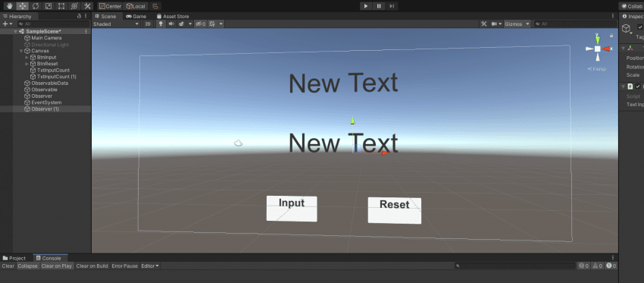The width and height of the screenshot is (644, 283).
Task: Toggle pivot rotation Local button
Action: coord(136,6)
